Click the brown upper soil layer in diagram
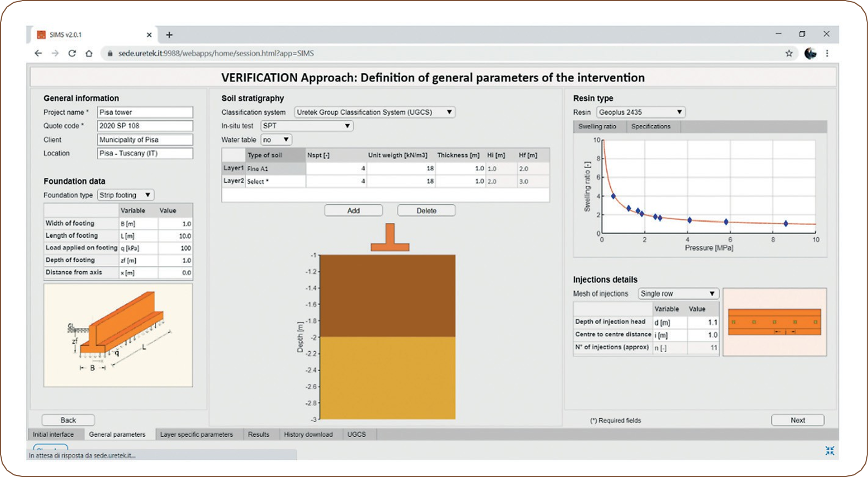 pos(389,296)
